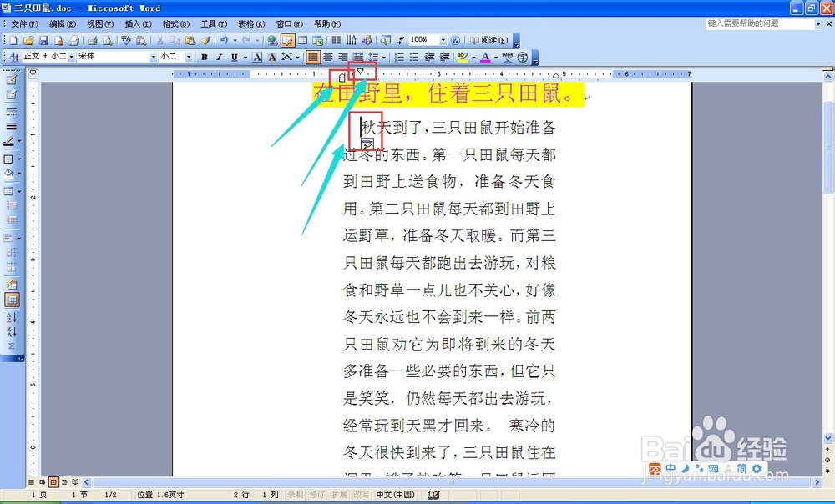
Task: Toggle bold formatting
Action: [204, 57]
